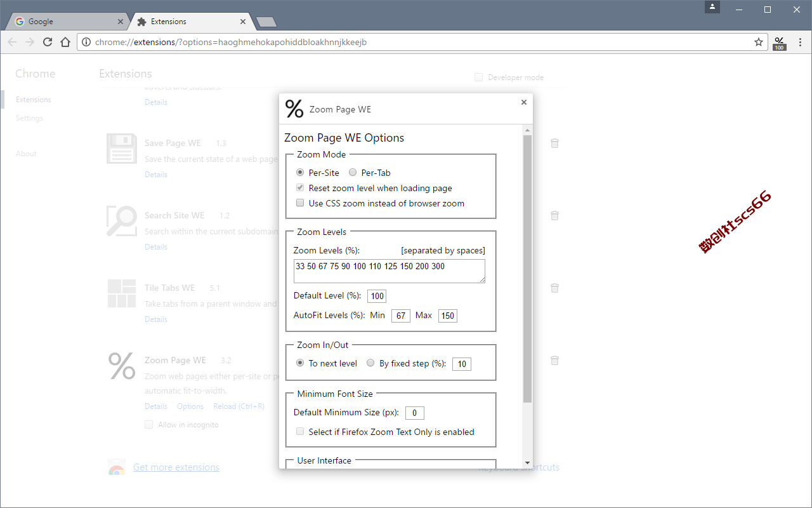812x508 pixels.
Task: Toggle Developer mode checkbox
Action: [479, 77]
